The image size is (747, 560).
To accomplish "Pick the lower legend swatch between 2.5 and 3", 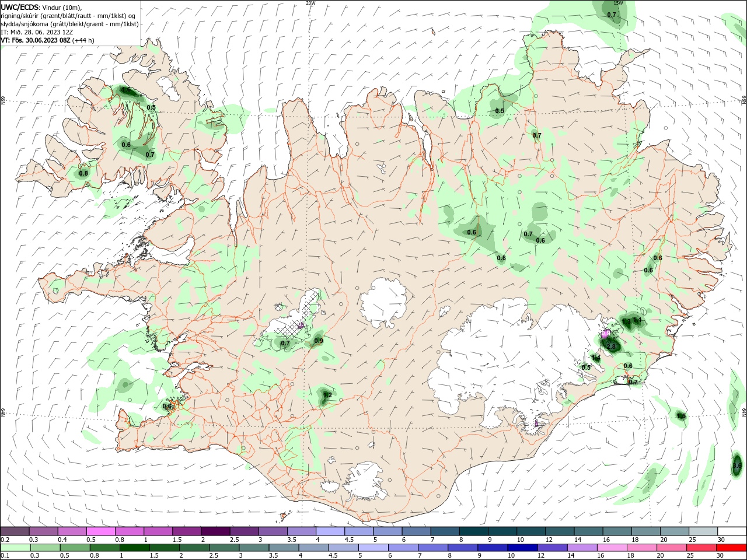I will [225, 548].
